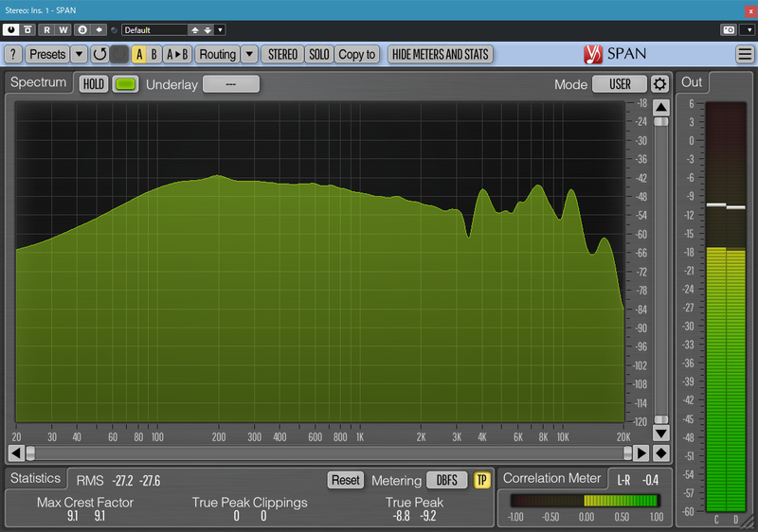Viewport: 758px width, 532px height.
Task: Toggle spectrum HOLD
Action: 93,84
